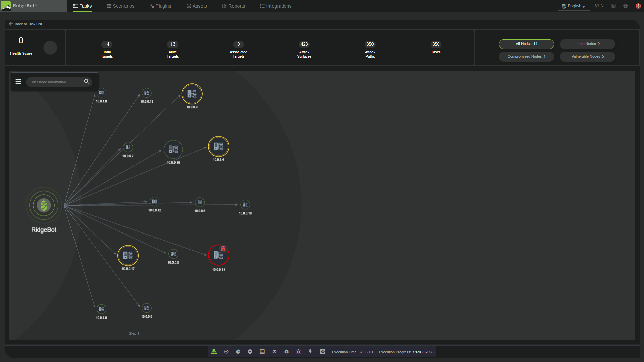Select the node 10.0.0.9
The width and height of the screenshot is (644, 362).
click(192, 94)
